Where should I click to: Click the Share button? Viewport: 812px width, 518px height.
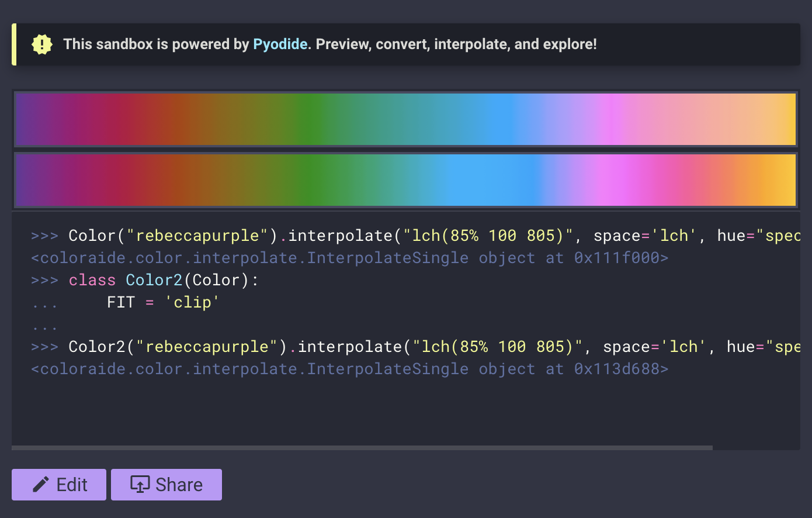click(166, 484)
